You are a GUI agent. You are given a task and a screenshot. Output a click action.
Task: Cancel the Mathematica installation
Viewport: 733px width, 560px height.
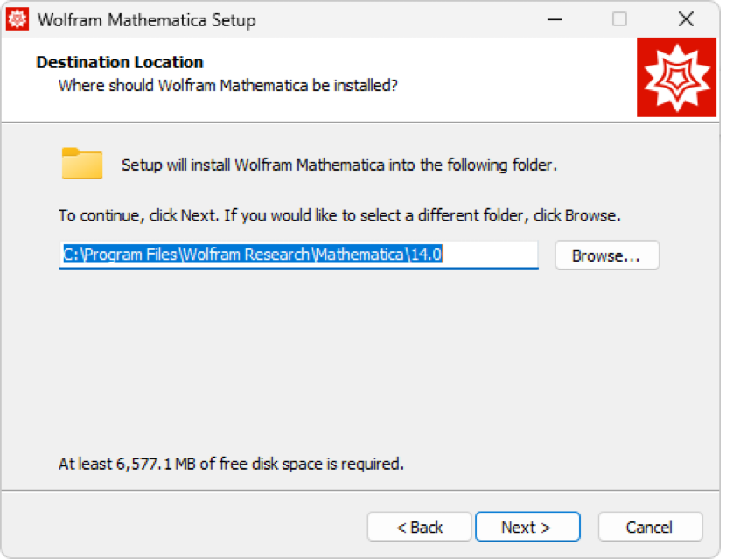tap(649, 527)
